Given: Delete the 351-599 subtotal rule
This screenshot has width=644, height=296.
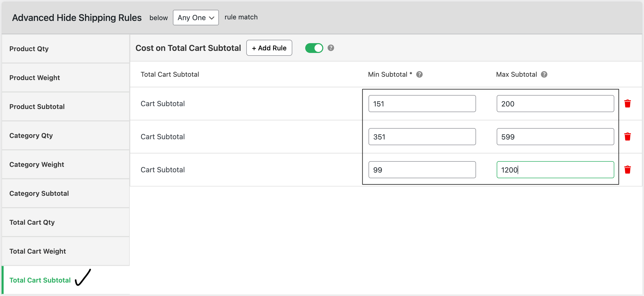Looking at the screenshot, I should click(628, 137).
